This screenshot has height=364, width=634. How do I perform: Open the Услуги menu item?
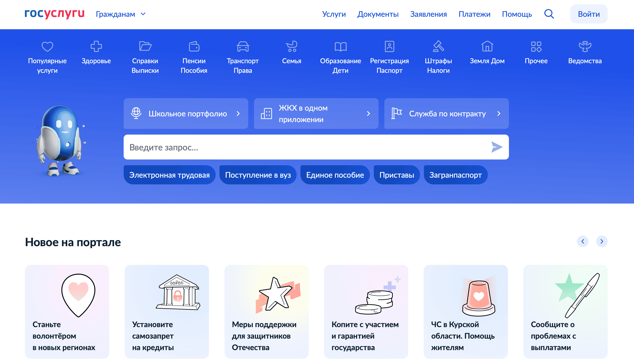coord(334,14)
